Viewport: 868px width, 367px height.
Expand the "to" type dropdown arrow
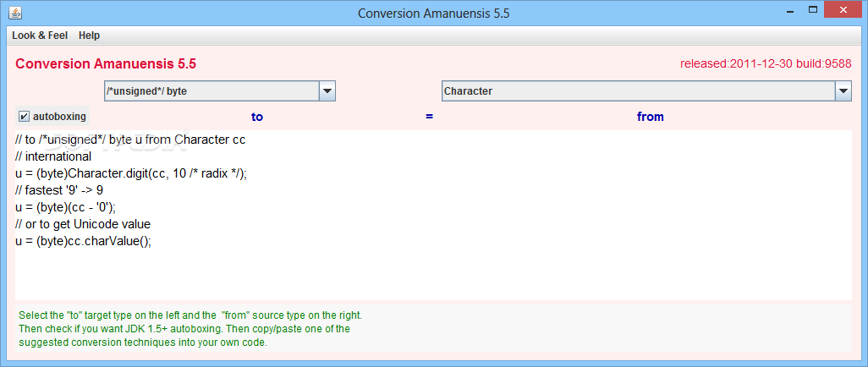(327, 91)
